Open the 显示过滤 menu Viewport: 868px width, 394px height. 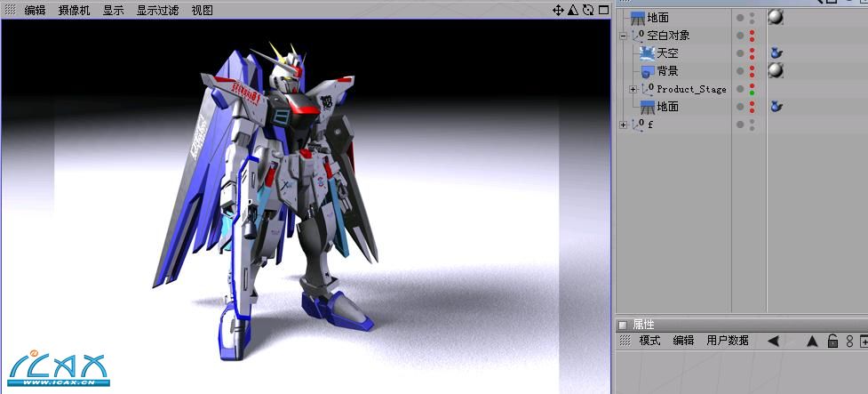click(x=158, y=10)
